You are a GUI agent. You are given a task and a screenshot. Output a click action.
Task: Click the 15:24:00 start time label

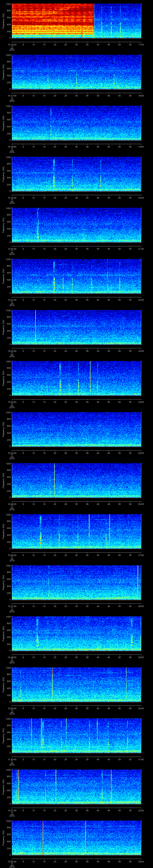(12, 453)
